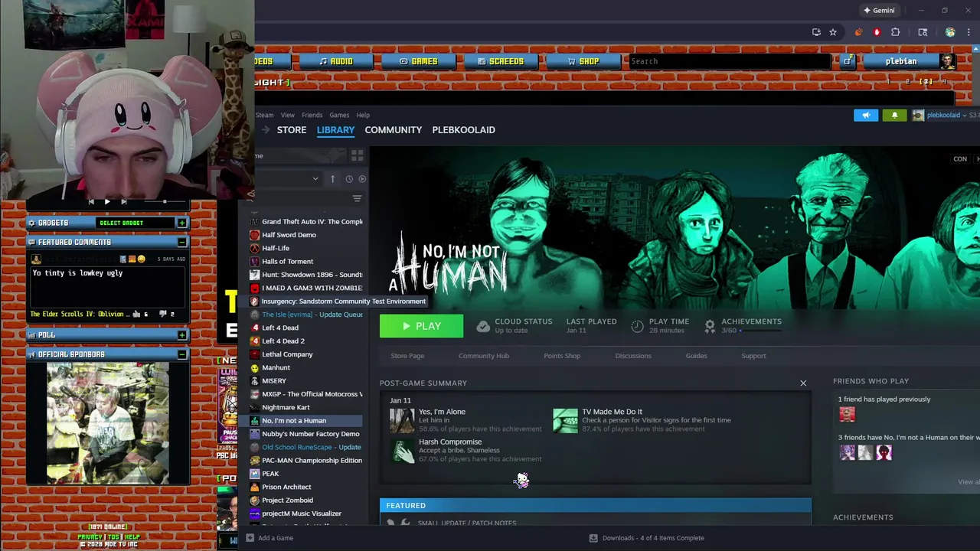980x551 pixels.
Task: Skip to next track in media overlay
Action: (124, 202)
